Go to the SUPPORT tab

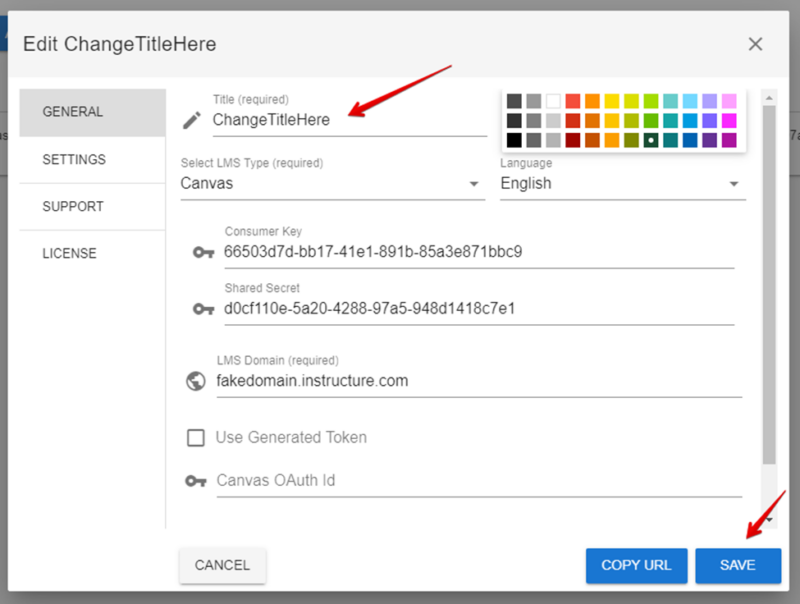(x=92, y=207)
